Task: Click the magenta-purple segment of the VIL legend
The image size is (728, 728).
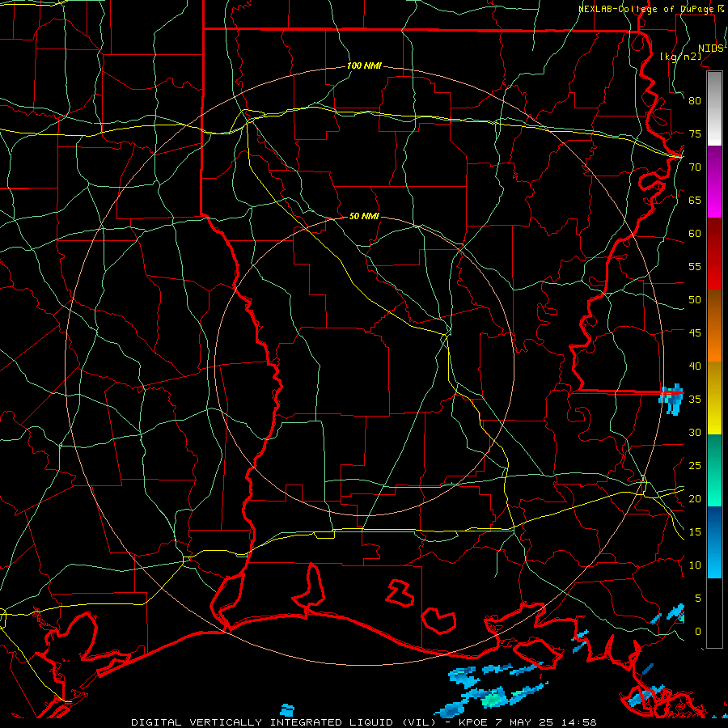Action: [x=714, y=182]
